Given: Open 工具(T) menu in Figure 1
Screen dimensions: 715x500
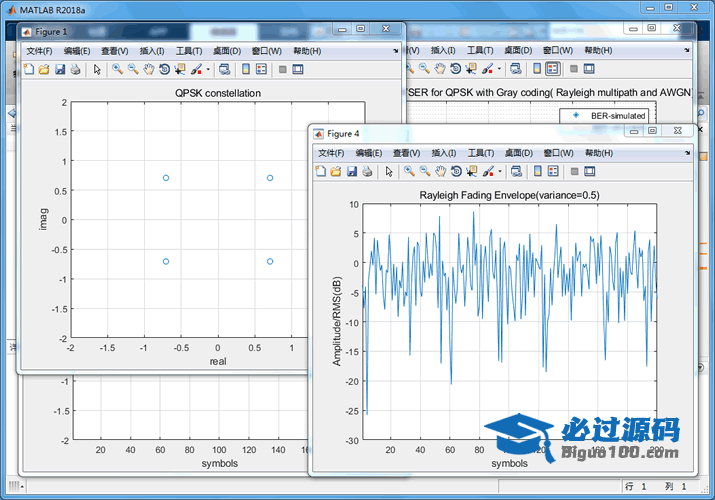Looking at the screenshot, I should [x=189, y=51].
